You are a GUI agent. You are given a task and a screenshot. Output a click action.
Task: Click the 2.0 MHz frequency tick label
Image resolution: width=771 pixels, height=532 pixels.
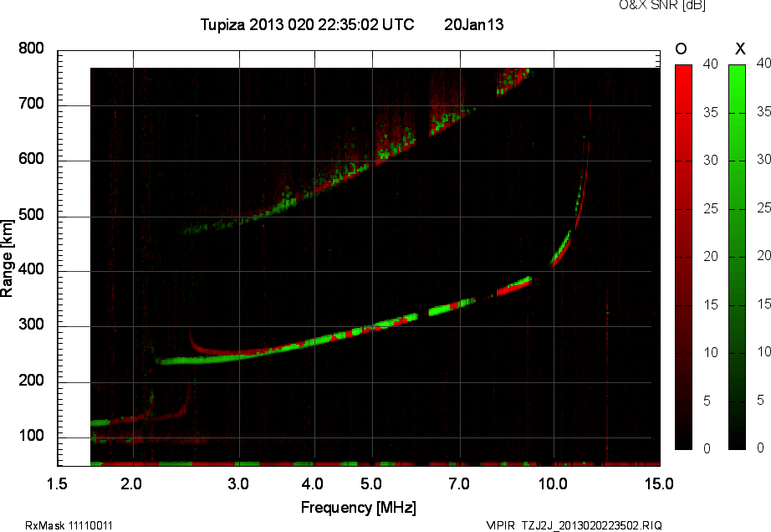click(x=131, y=483)
